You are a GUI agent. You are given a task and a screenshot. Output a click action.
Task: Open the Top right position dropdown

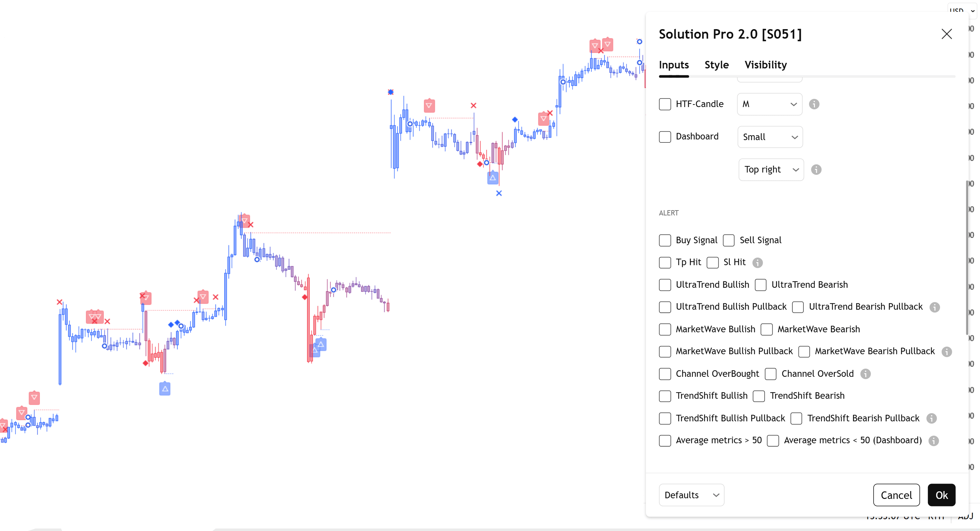tap(771, 170)
